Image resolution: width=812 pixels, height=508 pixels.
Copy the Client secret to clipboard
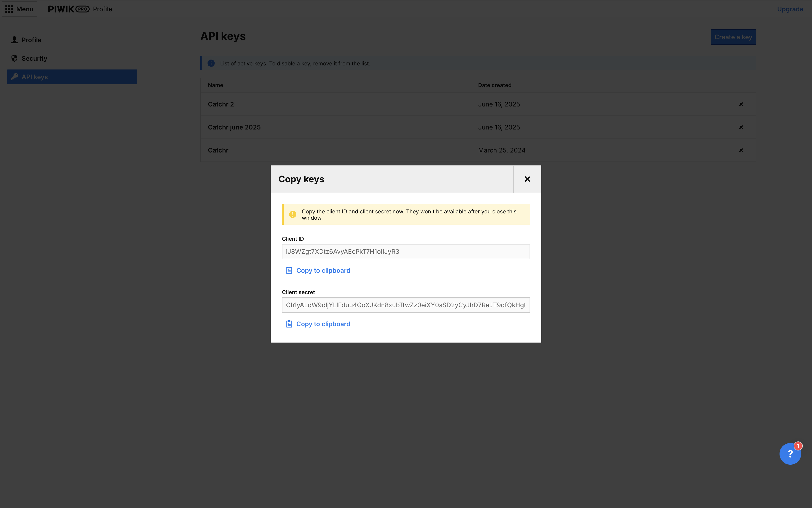[318, 324]
